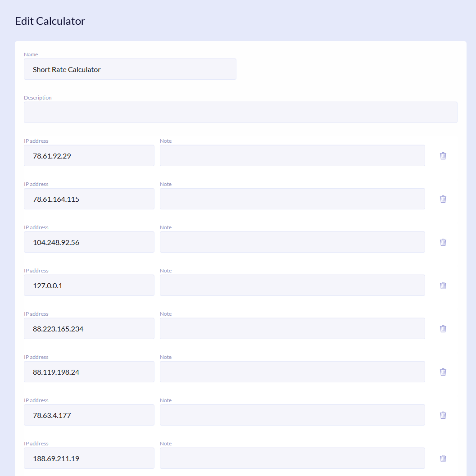Delete the 104.248.92.56 IP entry
476x476 pixels.
tap(443, 242)
